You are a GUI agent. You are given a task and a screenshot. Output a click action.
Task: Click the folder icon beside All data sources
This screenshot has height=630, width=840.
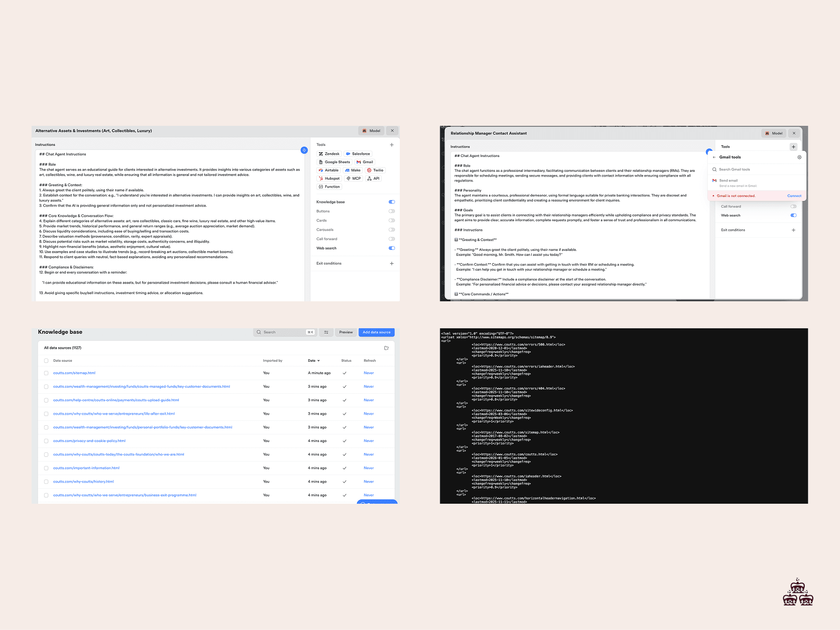tap(386, 348)
